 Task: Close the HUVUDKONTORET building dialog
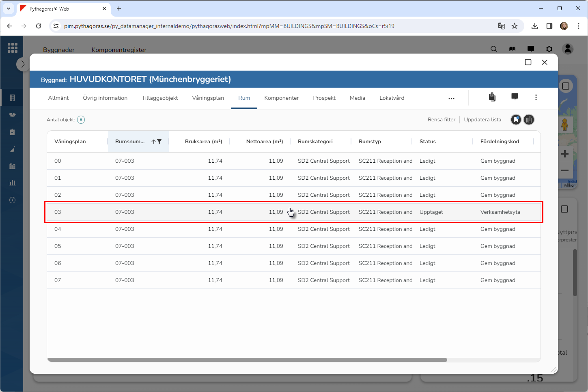[545, 62]
